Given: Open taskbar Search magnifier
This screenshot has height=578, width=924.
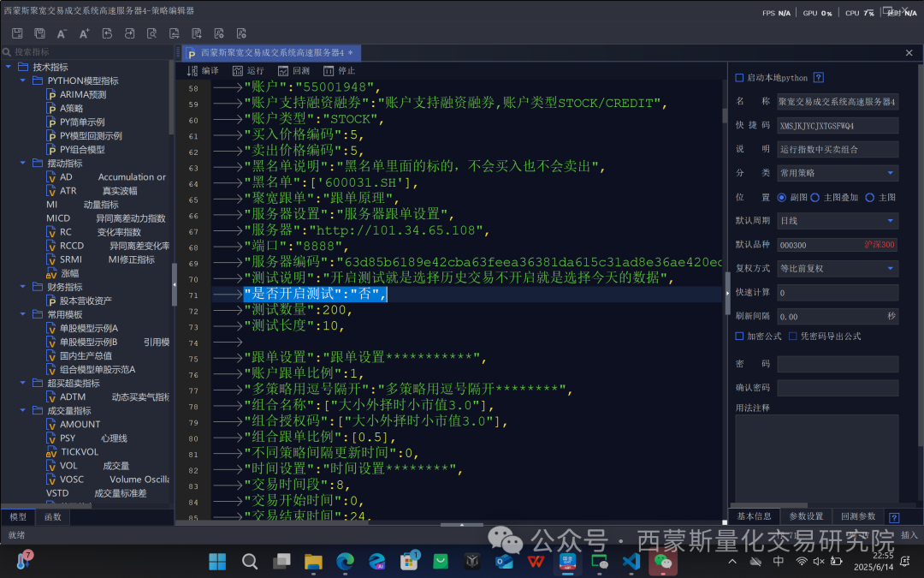Looking at the screenshot, I should point(250,561).
